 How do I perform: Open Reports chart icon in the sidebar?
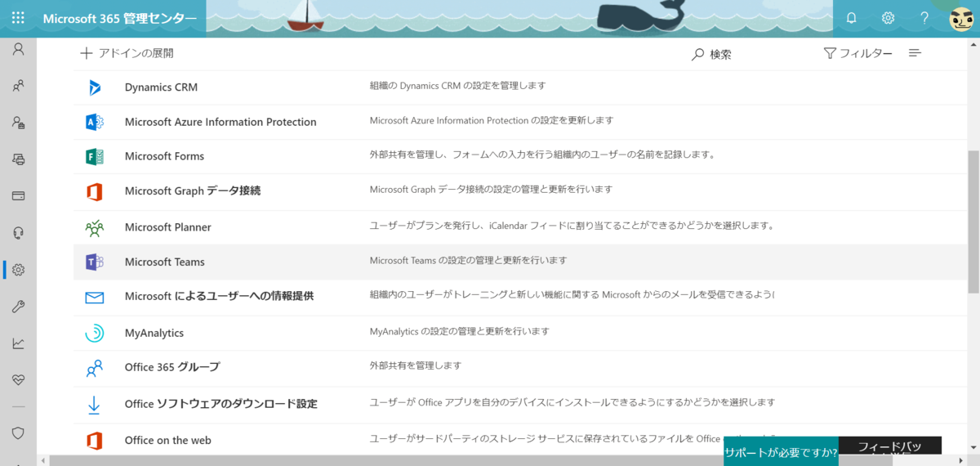(x=18, y=343)
